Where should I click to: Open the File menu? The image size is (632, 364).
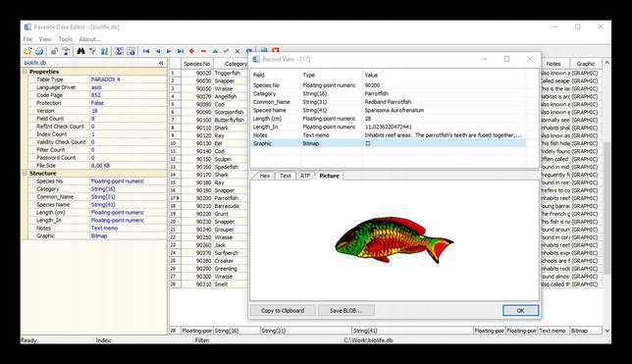pos(27,39)
